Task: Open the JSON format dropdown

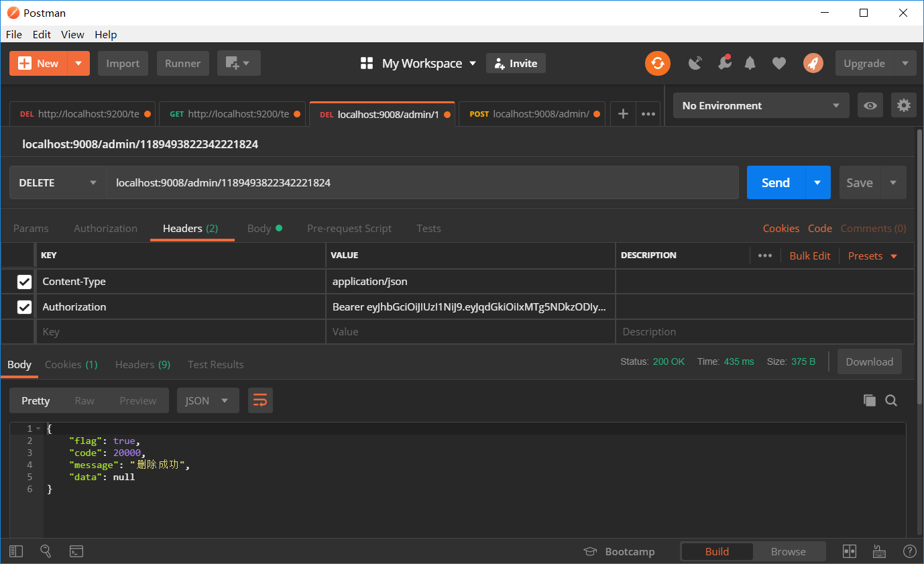Action: 208,400
